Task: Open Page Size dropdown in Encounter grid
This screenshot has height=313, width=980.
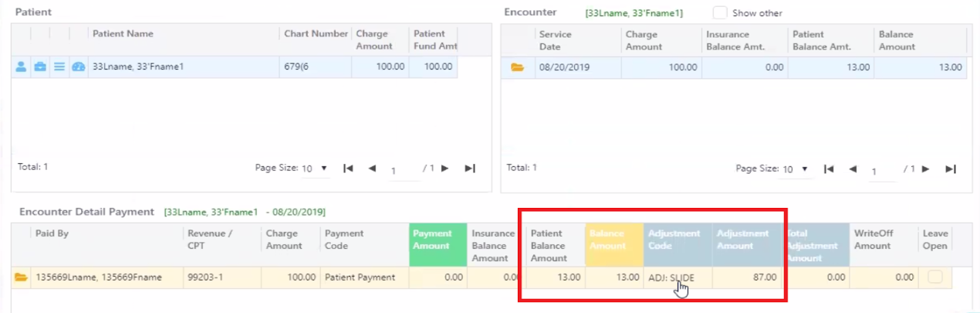Action: point(796,168)
